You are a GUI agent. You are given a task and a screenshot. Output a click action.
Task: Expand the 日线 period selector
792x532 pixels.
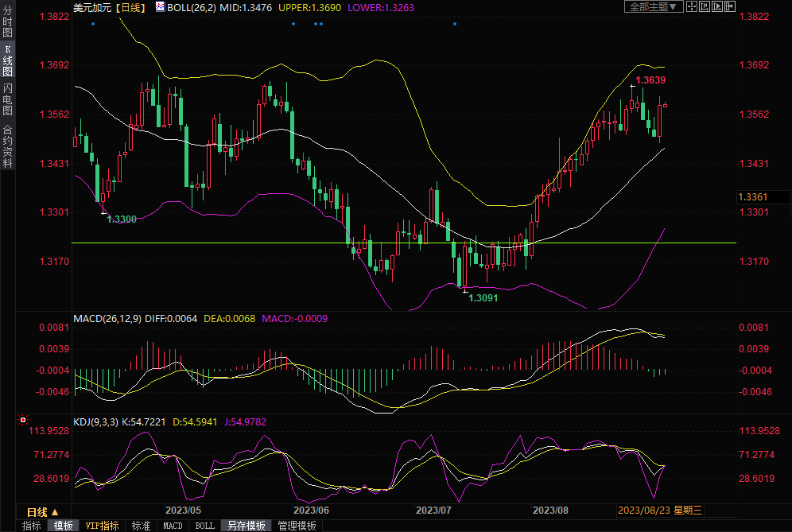point(43,511)
